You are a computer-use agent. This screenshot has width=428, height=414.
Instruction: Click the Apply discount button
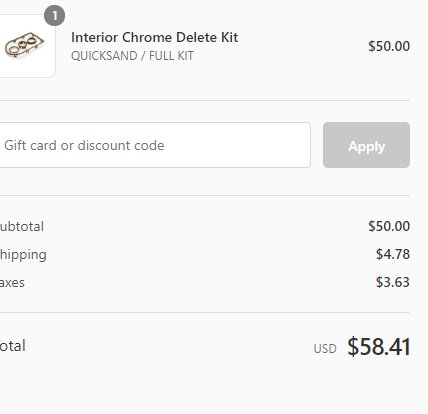pyautogui.click(x=366, y=145)
